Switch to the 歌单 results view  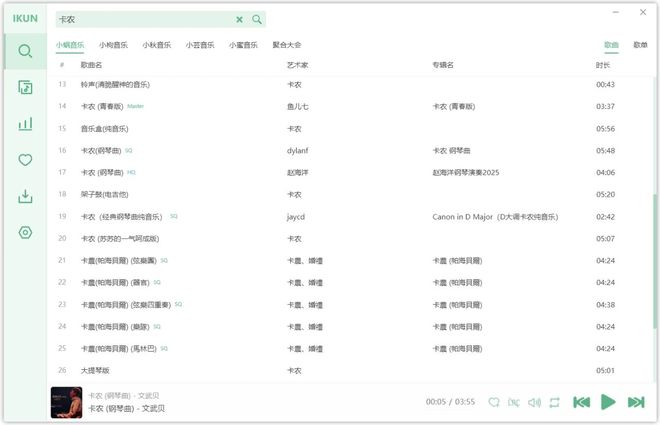pyautogui.click(x=640, y=45)
